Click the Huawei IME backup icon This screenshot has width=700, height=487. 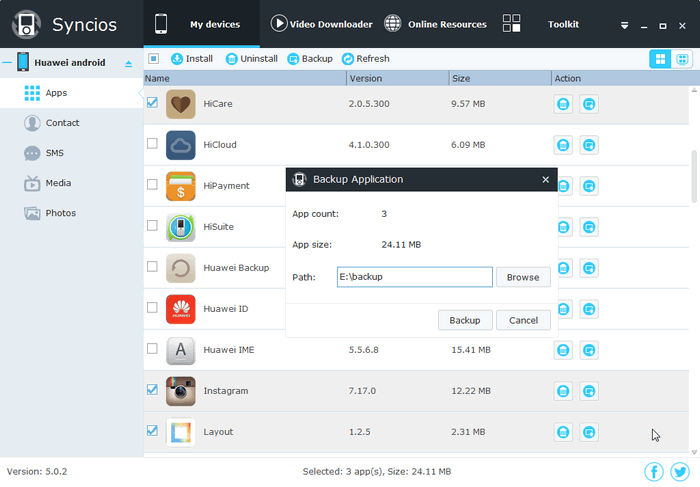(x=589, y=350)
